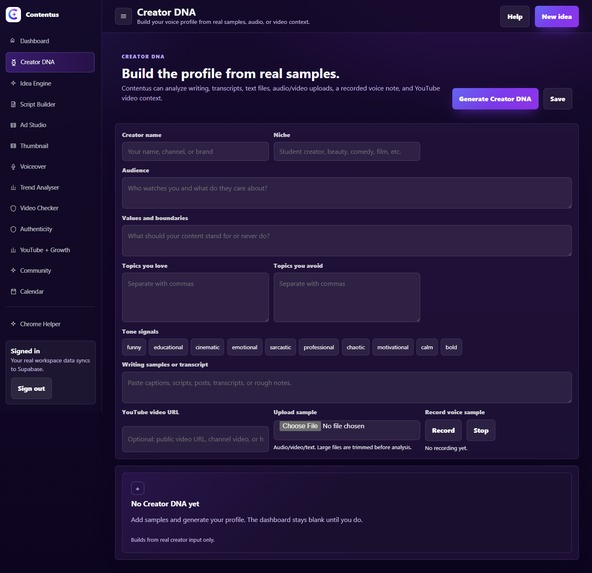Click the Thumbnail sidebar icon

(13, 146)
